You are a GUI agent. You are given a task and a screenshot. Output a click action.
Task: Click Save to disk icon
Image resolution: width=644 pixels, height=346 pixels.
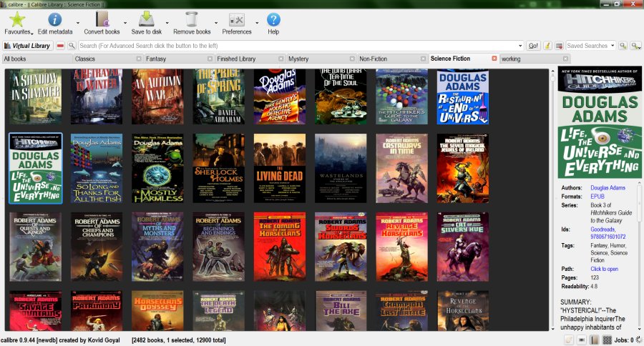tap(146, 20)
